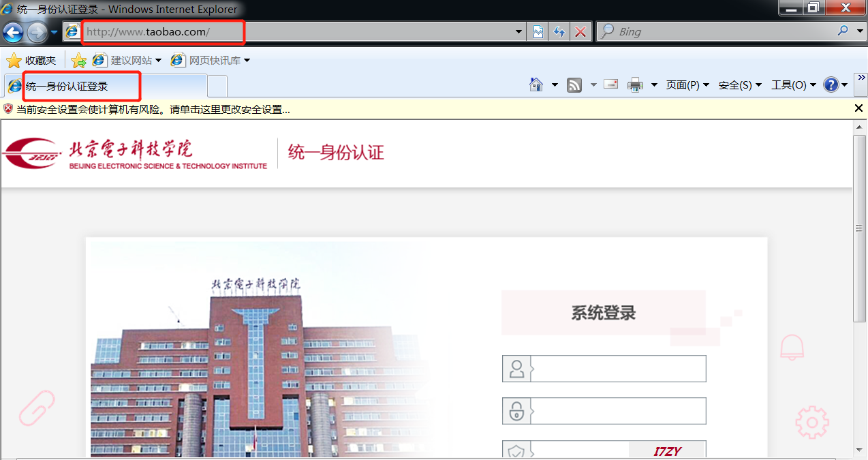Screen dimensions: 868x460
Task: Open the recent pages dropdown arrow
Action: click(x=55, y=32)
